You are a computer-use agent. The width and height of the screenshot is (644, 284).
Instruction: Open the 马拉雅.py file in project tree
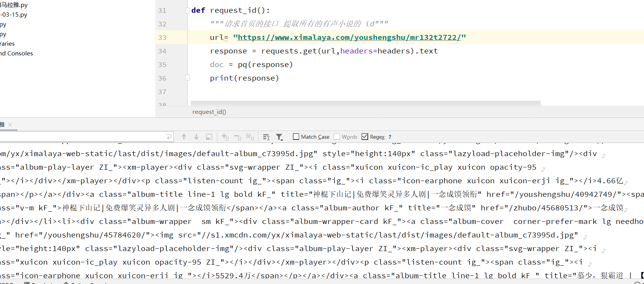coord(14,5)
